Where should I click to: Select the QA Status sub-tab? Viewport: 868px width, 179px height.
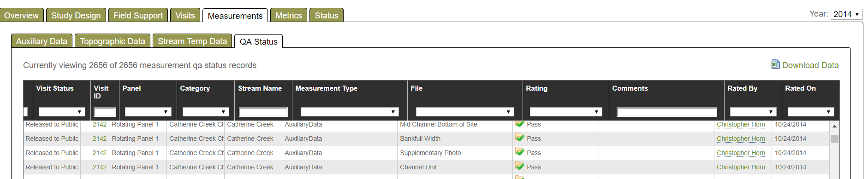[258, 41]
